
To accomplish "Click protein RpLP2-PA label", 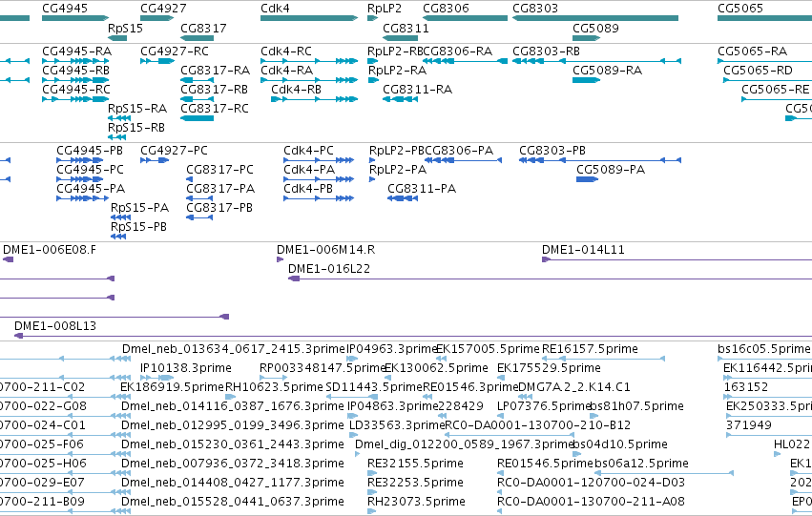I will (398, 170).
